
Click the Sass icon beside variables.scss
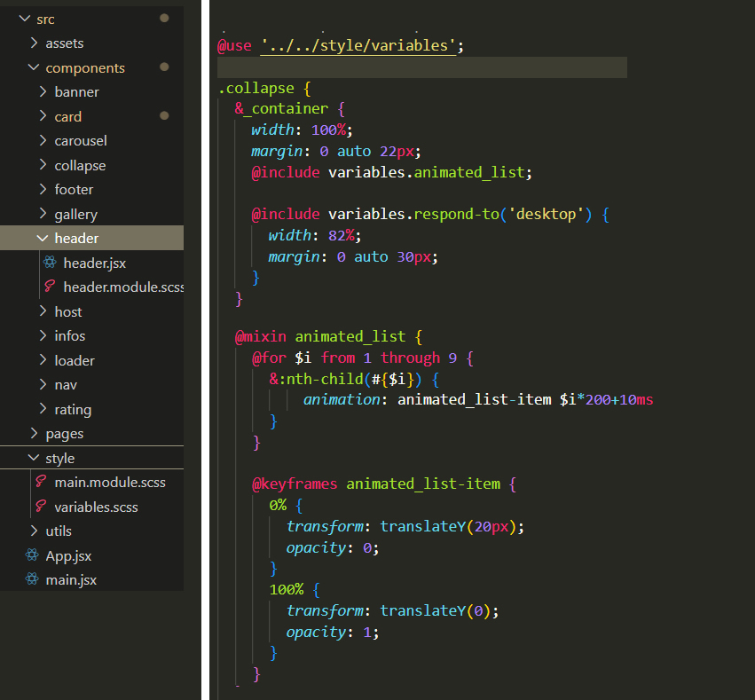tap(41, 507)
